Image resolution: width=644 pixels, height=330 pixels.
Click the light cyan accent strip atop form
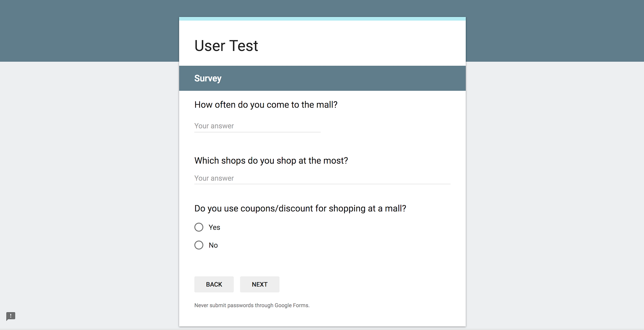322,19
